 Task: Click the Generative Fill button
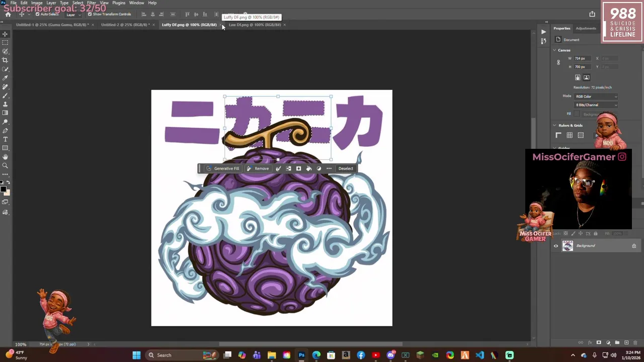[x=223, y=168]
